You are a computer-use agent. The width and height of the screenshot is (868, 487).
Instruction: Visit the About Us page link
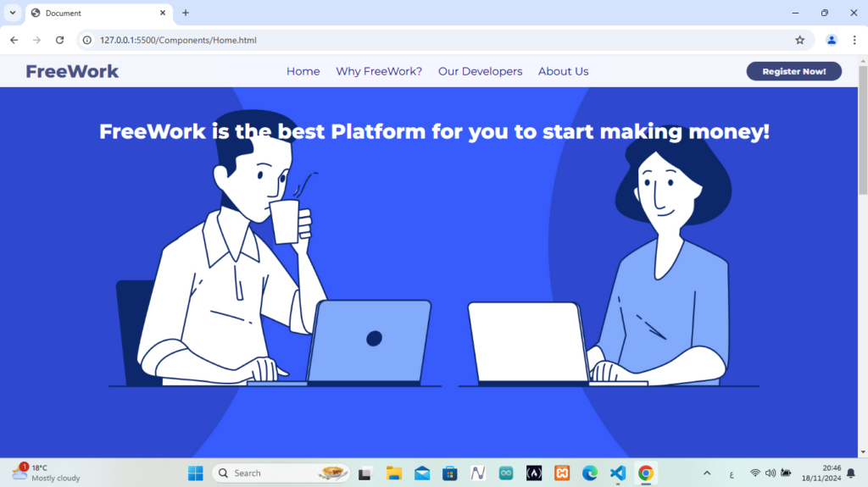(563, 71)
